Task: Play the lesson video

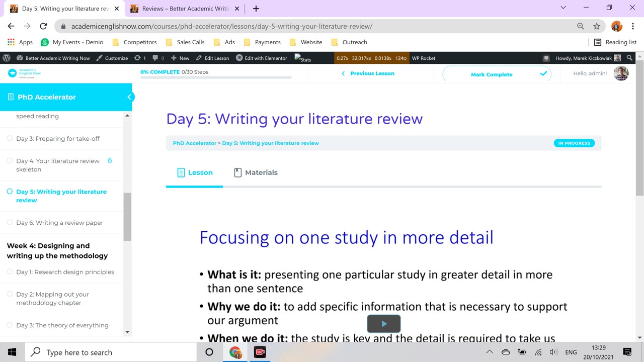Action: (x=384, y=324)
